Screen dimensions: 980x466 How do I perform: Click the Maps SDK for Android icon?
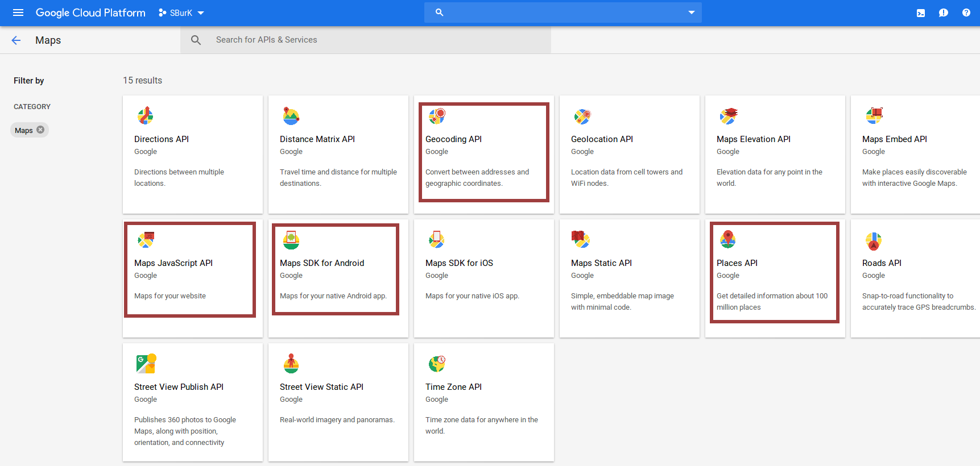click(291, 240)
